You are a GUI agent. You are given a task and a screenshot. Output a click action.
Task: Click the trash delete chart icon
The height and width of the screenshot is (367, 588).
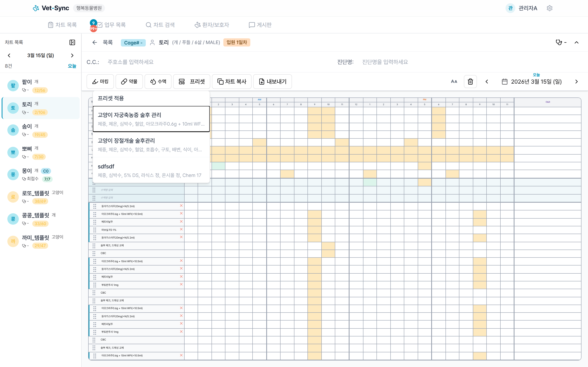(x=470, y=82)
